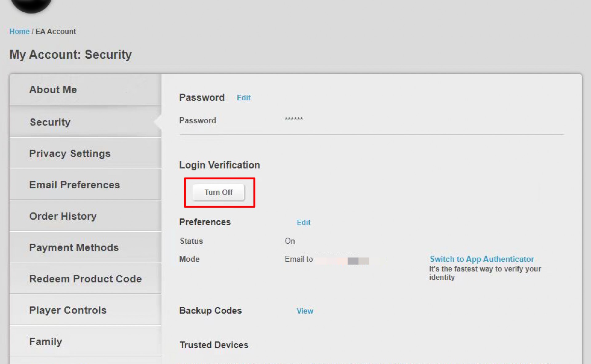View the Backup Codes

point(305,311)
